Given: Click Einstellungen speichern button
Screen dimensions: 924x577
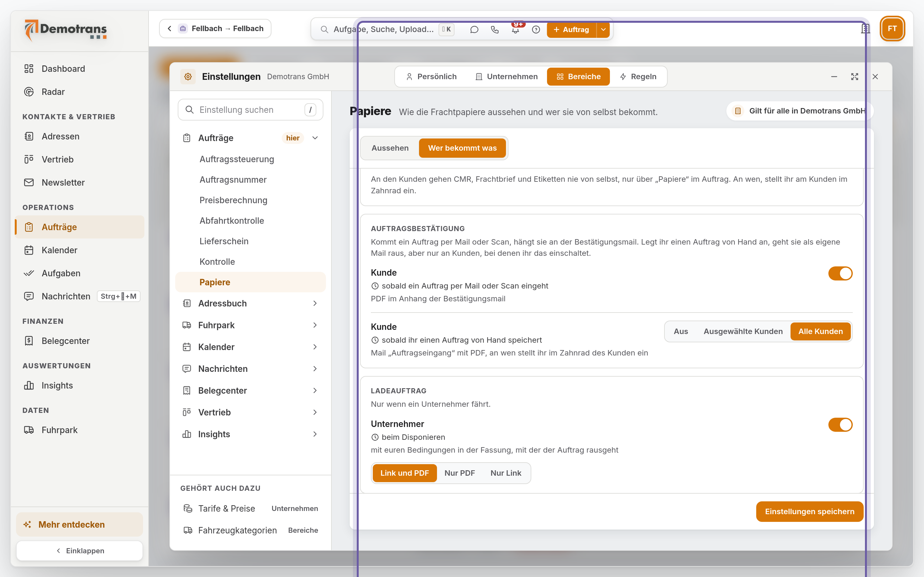Looking at the screenshot, I should point(809,511).
